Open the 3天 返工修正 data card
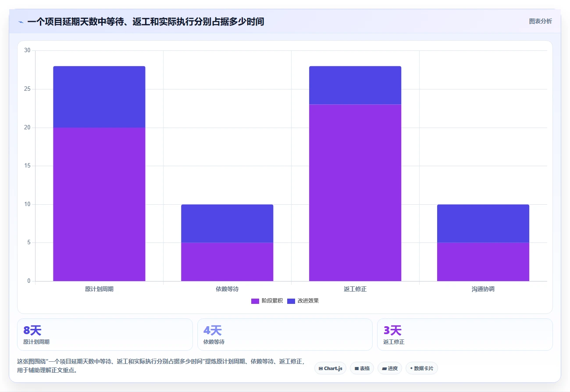Viewport: 570px width, 392px height. [x=465, y=335]
